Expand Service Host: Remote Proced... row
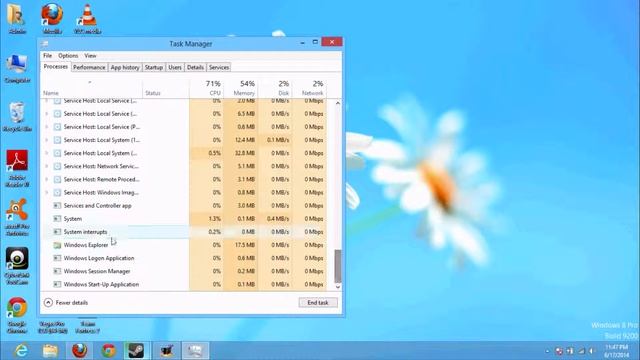Screen dimensions: 640x360 [47, 179]
